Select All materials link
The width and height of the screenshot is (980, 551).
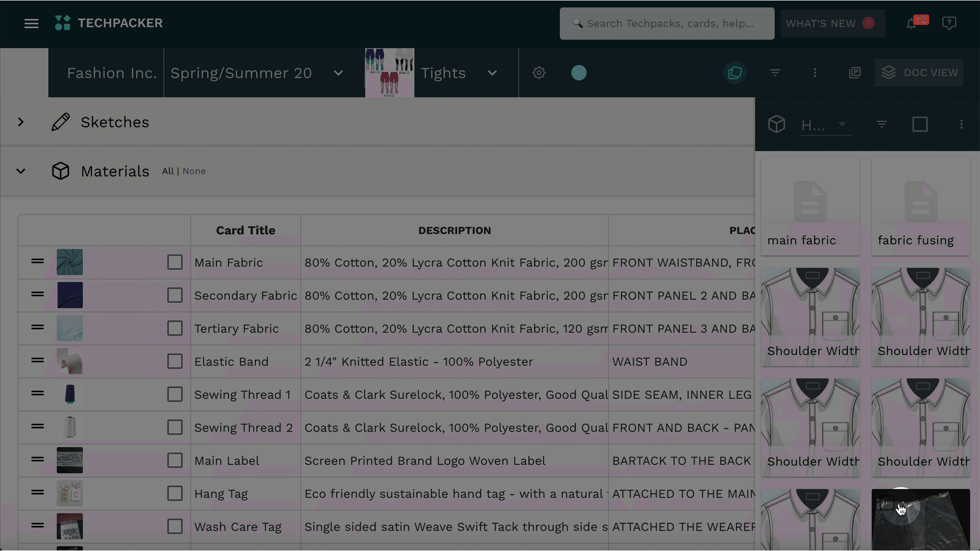pyautogui.click(x=168, y=171)
